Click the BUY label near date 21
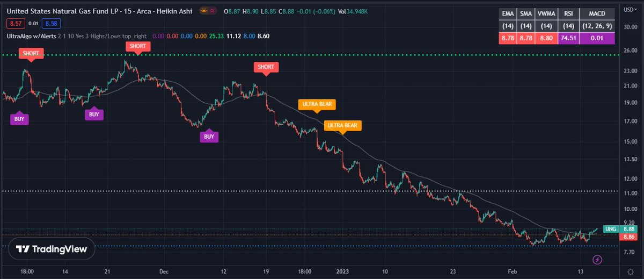Screen dimensions: 644x279 [94, 113]
